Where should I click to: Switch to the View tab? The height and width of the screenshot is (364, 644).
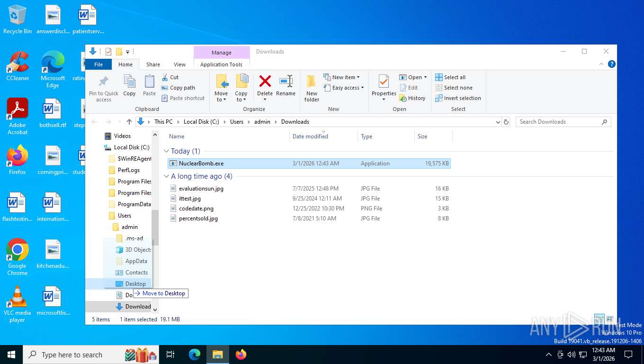(179, 64)
